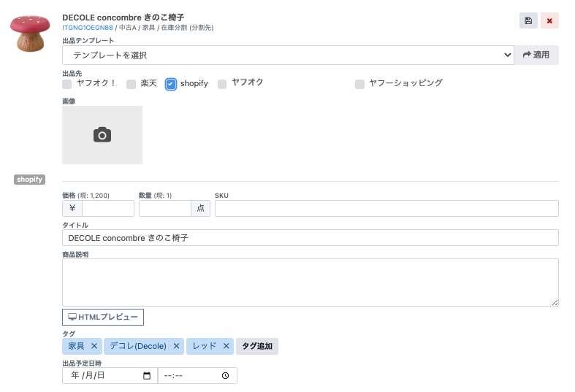Click the 価格 price input field

coord(108,208)
